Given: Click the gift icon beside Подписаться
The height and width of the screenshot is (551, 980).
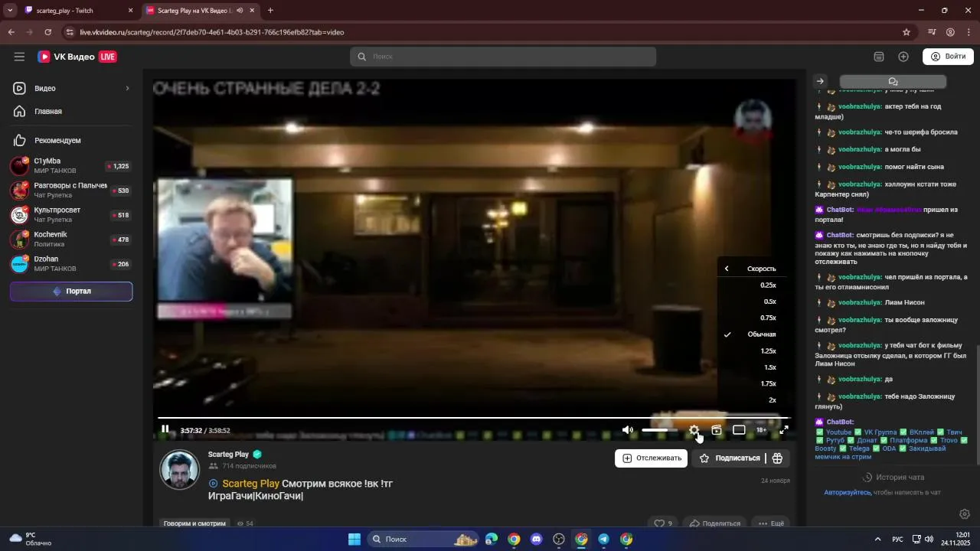Looking at the screenshot, I should pyautogui.click(x=778, y=458).
